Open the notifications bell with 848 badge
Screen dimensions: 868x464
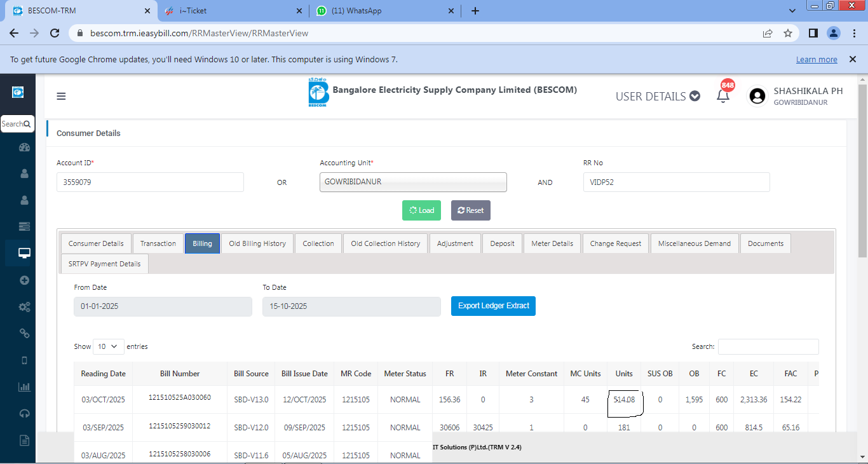click(x=722, y=97)
